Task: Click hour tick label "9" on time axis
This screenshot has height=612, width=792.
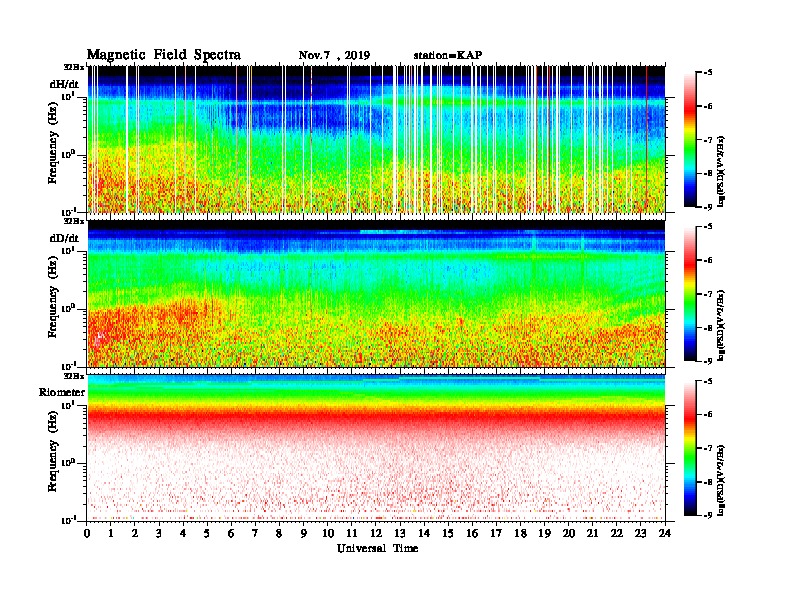Action: pos(304,534)
